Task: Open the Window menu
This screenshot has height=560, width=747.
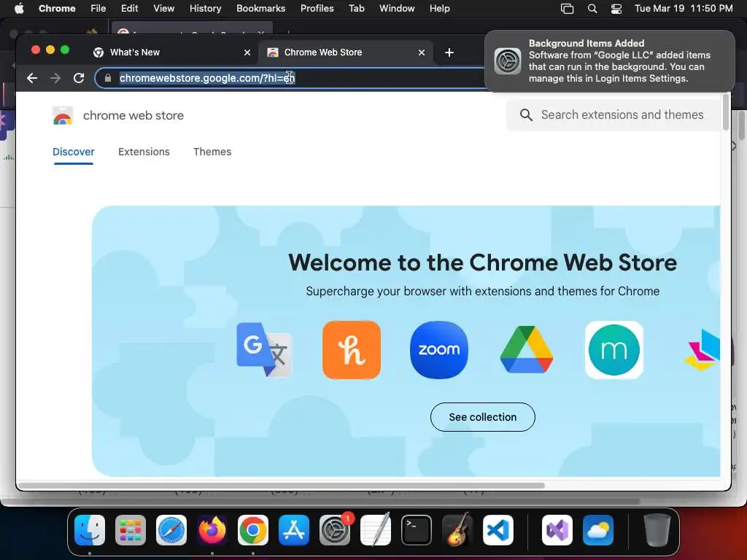Action: coord(397,9)
